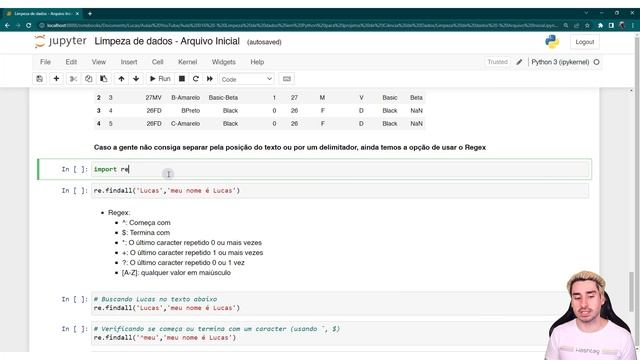
Task: Click the BPreto table cell
Action: coord(191,111)
